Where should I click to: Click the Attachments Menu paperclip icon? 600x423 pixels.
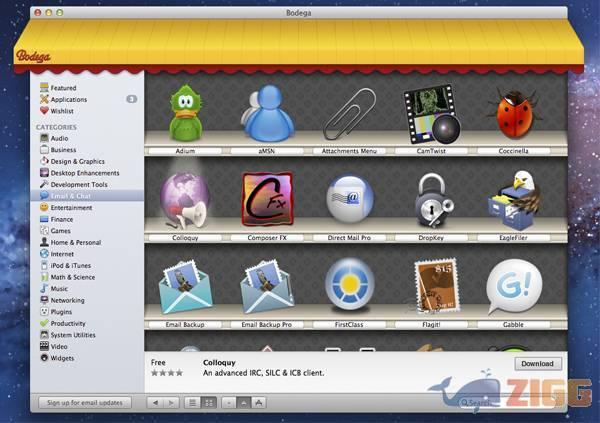point(349,113)
